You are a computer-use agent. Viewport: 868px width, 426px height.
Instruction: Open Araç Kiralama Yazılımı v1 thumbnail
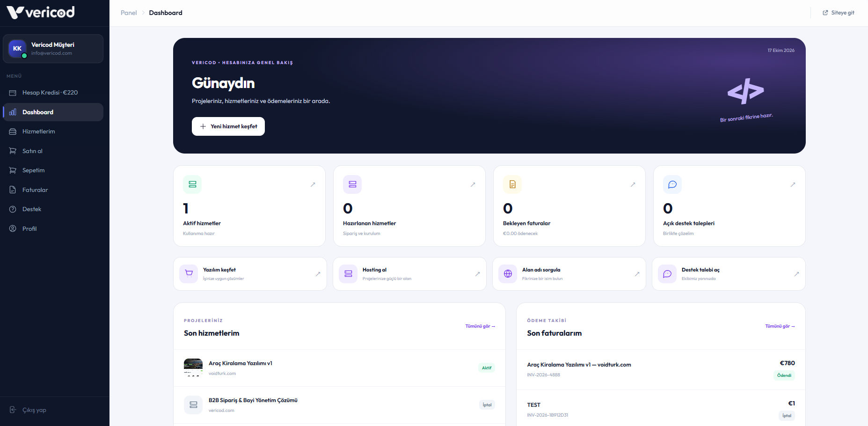pyautogui.click(x=193, y=367)
